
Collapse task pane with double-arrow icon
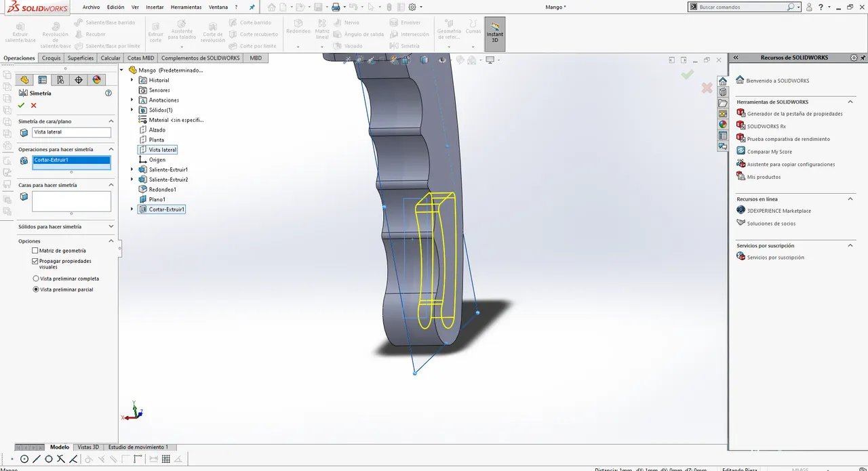click(x=735, y=58)
